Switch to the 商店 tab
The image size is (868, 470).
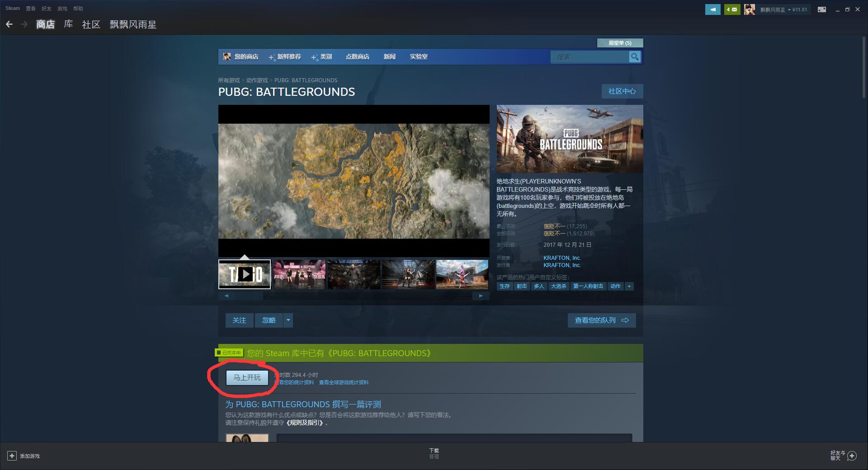pyautogui.click(x=45, y=24)
